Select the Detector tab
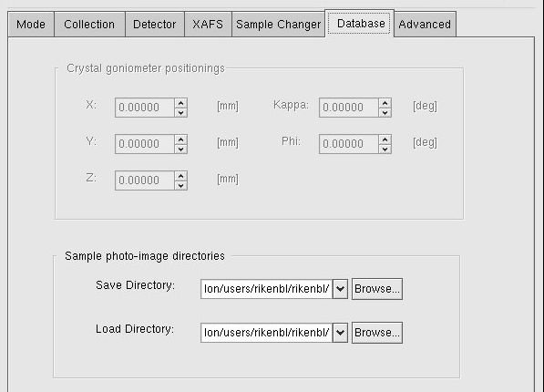Image resolution: width=544 pixels, height=392 pixels. tap(155, 24)
